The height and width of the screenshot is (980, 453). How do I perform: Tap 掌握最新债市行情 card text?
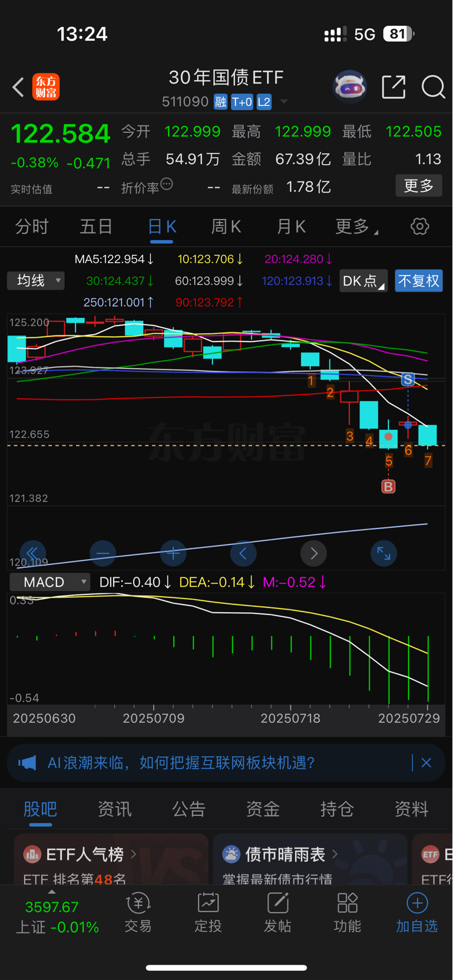click(x=277, y=879)
